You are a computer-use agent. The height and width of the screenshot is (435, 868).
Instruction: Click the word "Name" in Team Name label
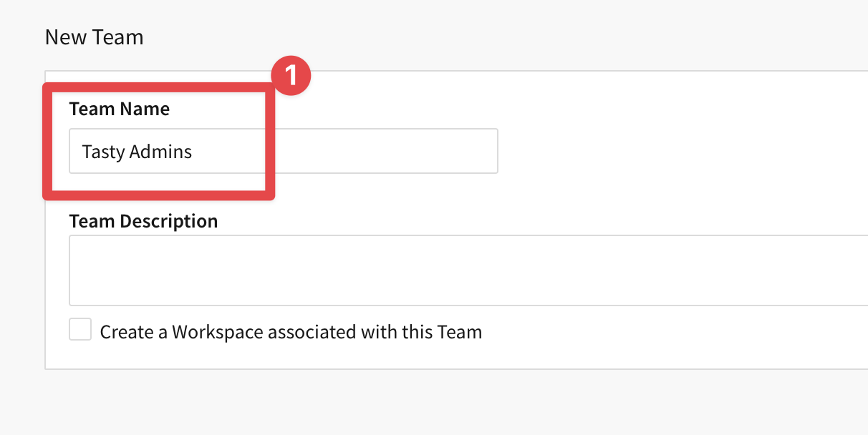145,109
